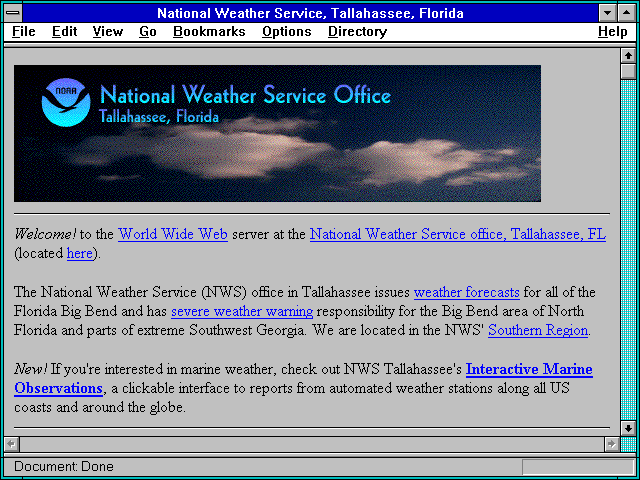This screenshot has width=640, height=480.
Task: Open the weather forecasts link
Action: pyautogui.click(x=467, y=292)
